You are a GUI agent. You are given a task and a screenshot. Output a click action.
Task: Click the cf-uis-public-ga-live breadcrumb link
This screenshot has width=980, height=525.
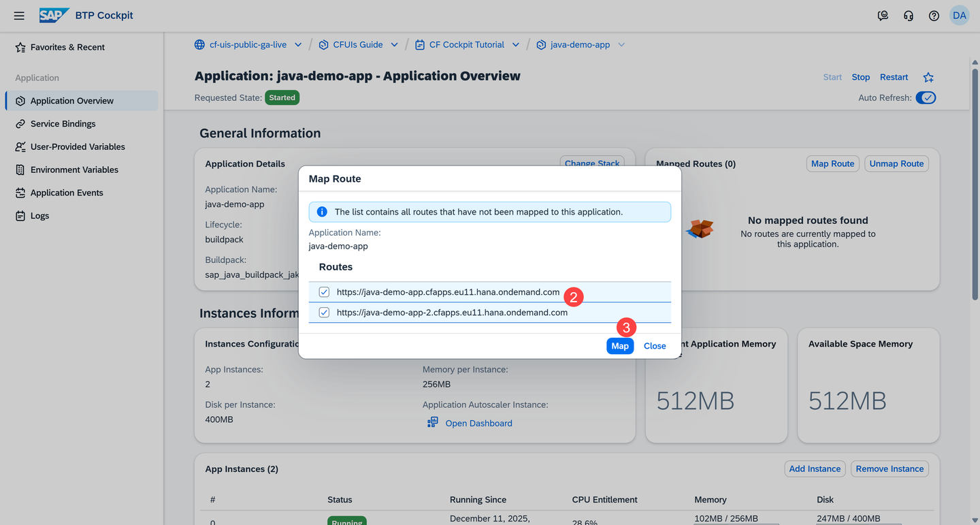pyautogui.click(x=248, y=45)
